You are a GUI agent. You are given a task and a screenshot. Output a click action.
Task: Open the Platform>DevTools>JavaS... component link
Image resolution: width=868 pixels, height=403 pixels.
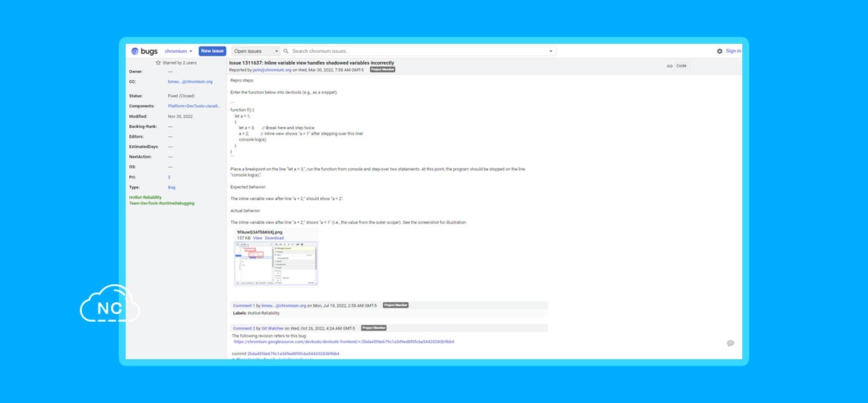194,106
